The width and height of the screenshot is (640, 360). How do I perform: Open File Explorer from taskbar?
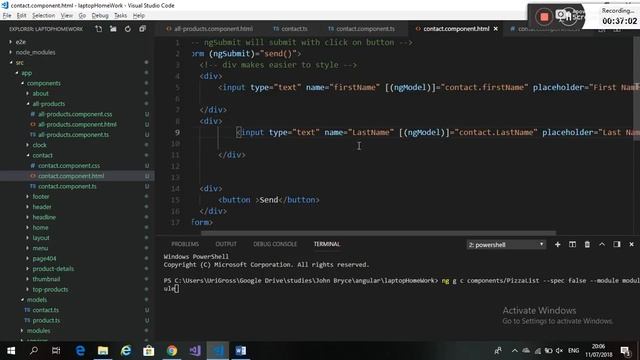[x=103, y=351]
